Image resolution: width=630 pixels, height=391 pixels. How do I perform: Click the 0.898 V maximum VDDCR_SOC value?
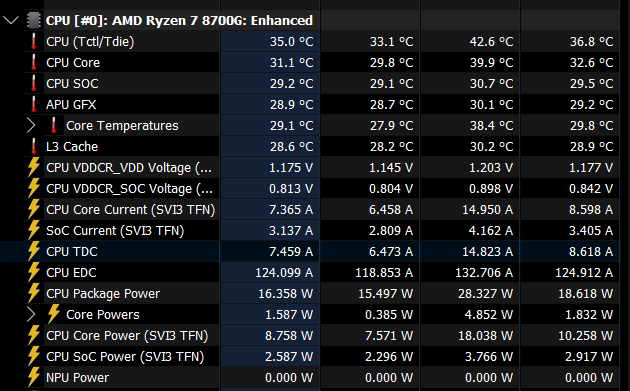[x=491, y=188]
